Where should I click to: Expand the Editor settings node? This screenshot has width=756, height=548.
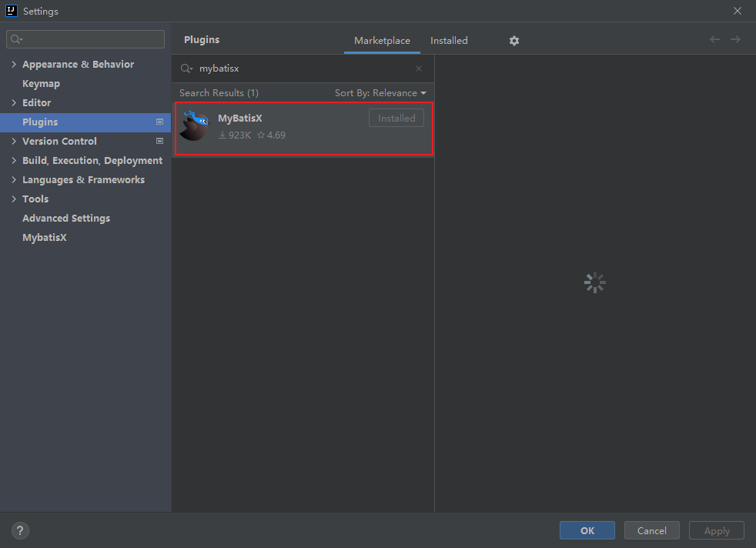tap(14, 102)
